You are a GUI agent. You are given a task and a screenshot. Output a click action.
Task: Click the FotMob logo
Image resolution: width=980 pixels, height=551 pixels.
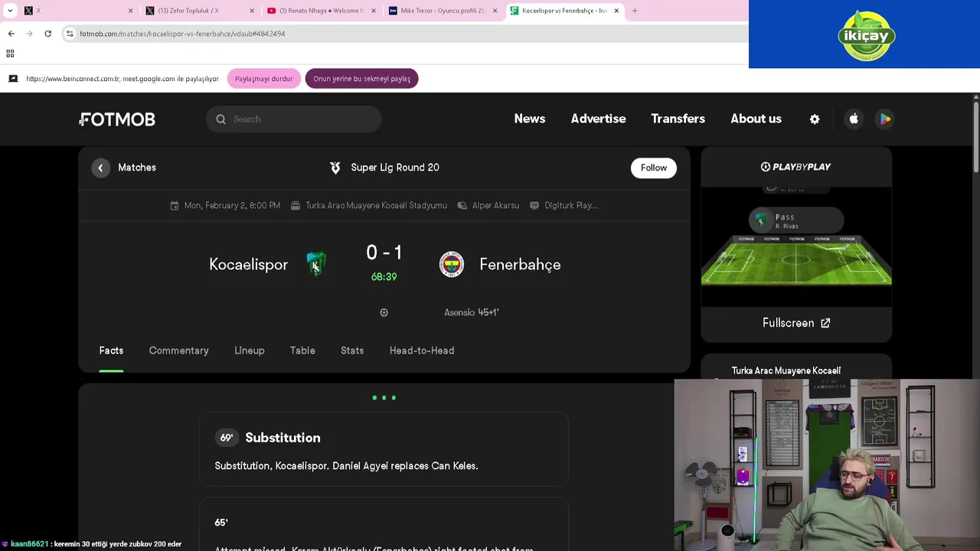(117, 119)
